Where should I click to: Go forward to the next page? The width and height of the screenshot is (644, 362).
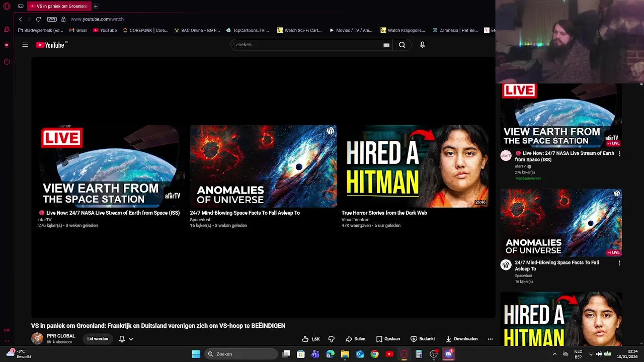point(29,19)
